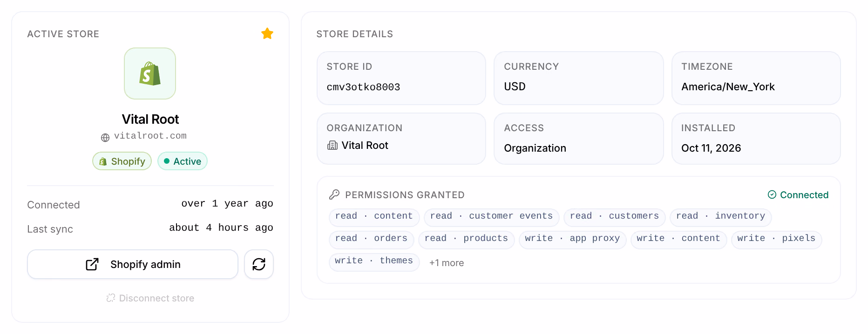Click the ACTIVE STORE heading

click(63, 34)
